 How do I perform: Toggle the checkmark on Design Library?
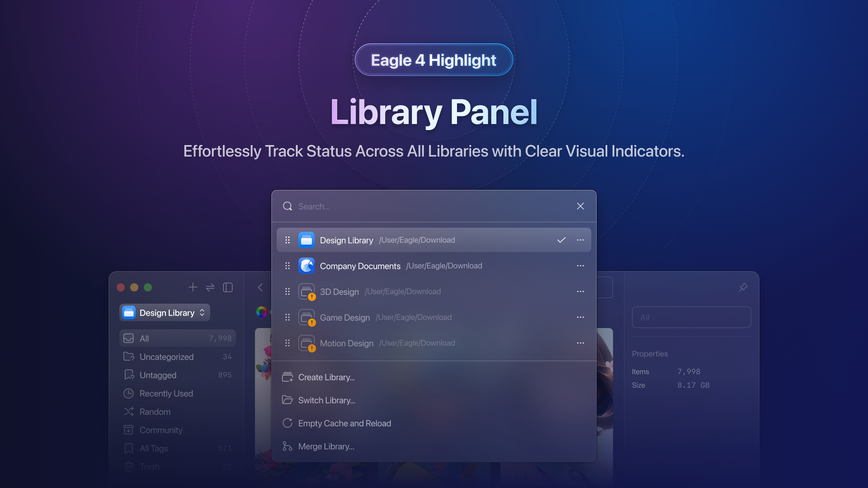coord(561,240)
